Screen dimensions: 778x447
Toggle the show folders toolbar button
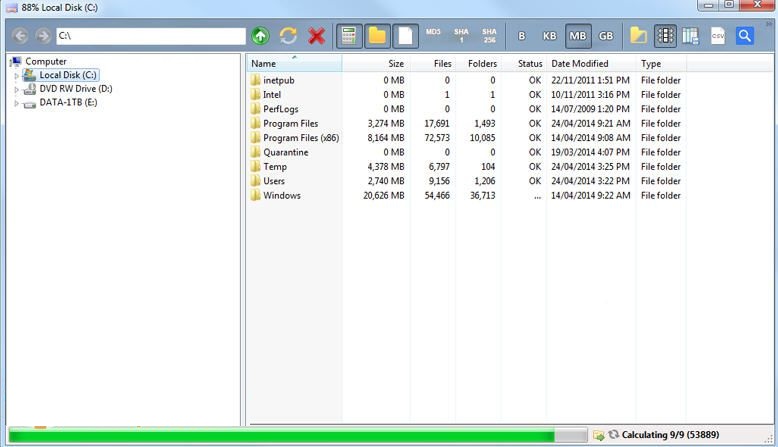[x=377, y=36]
